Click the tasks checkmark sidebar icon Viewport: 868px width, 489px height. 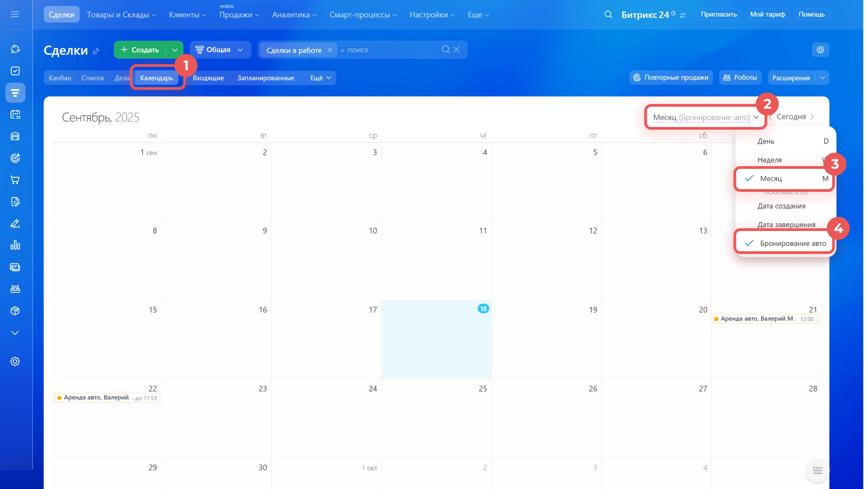click(x=15, y=71)
